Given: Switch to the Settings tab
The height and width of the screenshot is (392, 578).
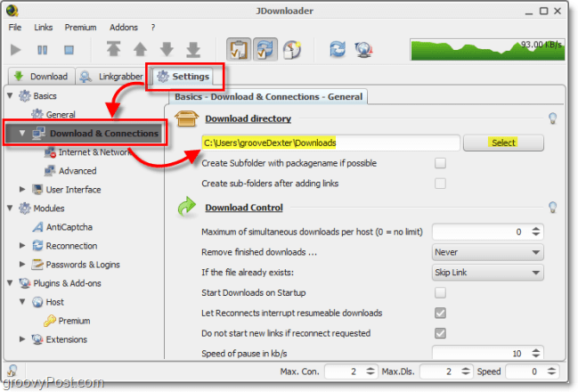Looking at the screenshot, I should [x=183, y=77].
